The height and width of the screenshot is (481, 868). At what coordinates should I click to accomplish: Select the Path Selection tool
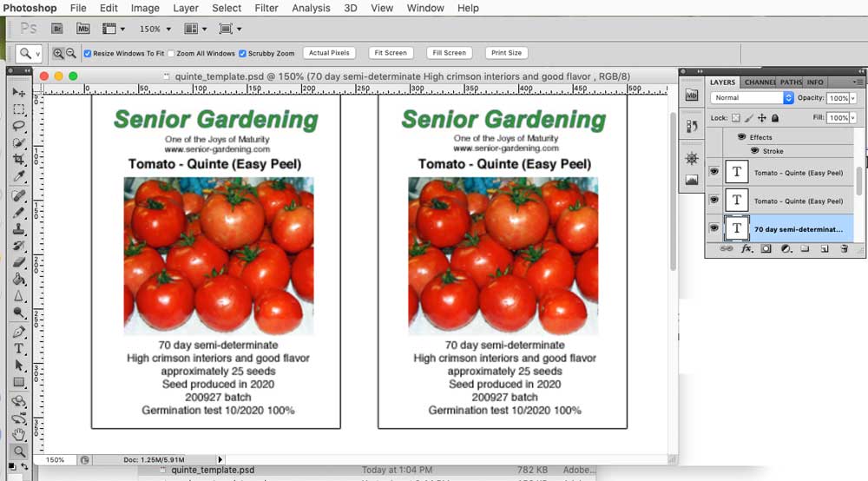19,366
